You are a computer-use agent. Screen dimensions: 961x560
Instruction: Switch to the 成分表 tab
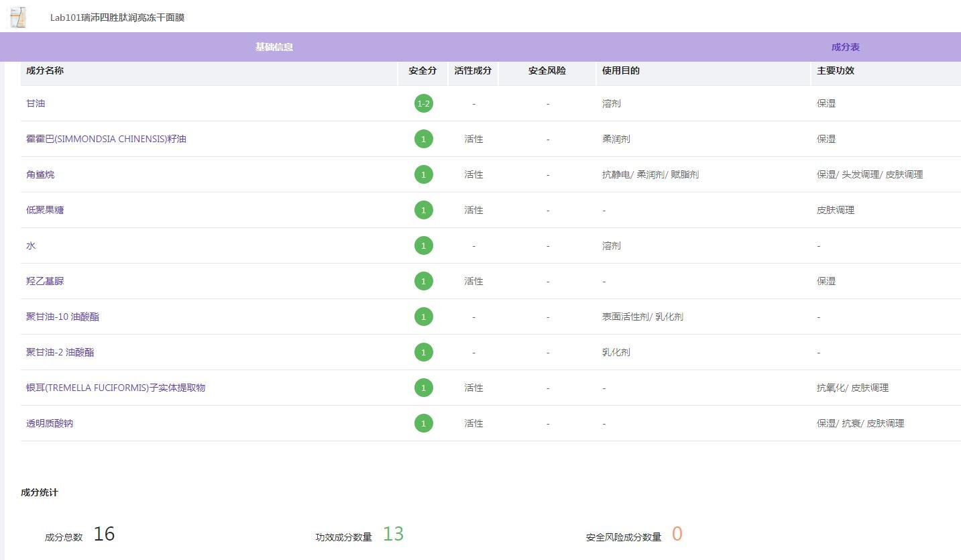click(845, 47)
